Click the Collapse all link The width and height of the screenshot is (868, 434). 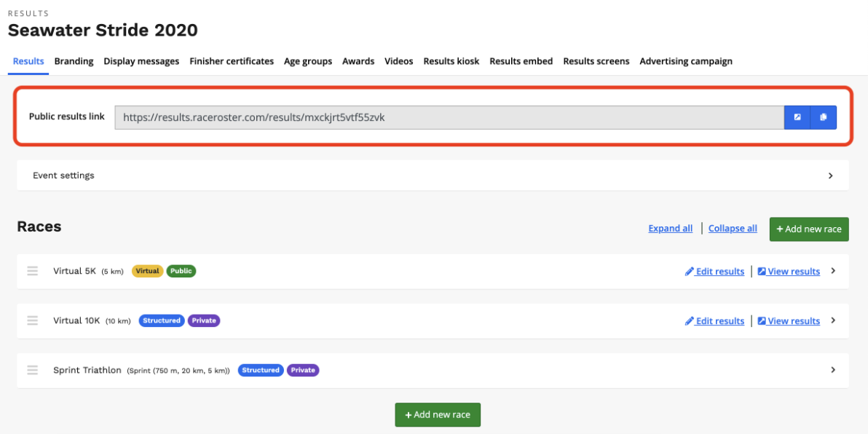(733, 229)
